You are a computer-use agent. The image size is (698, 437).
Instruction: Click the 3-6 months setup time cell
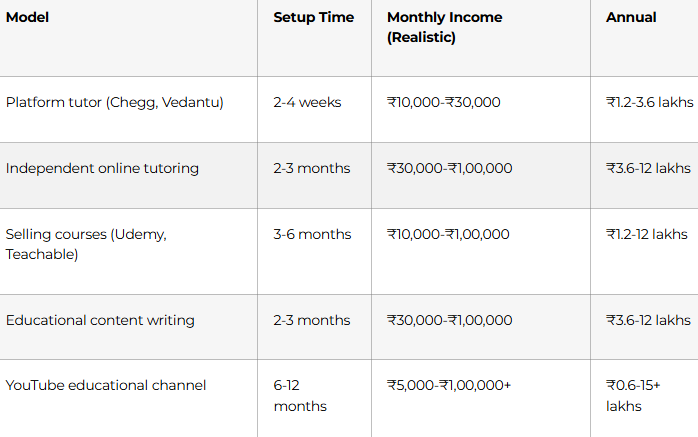point(312,234)
